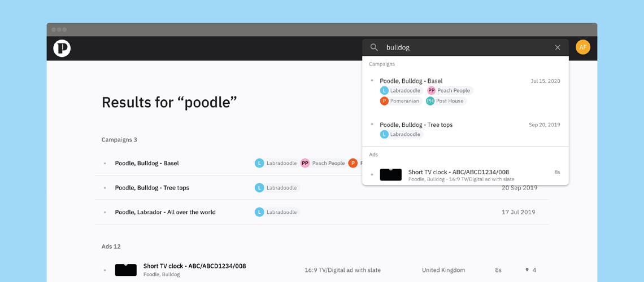Viewport: 644px width, 282px height.
Task: Select Short TV clock ad in dropdown
Action: (458, 172)
